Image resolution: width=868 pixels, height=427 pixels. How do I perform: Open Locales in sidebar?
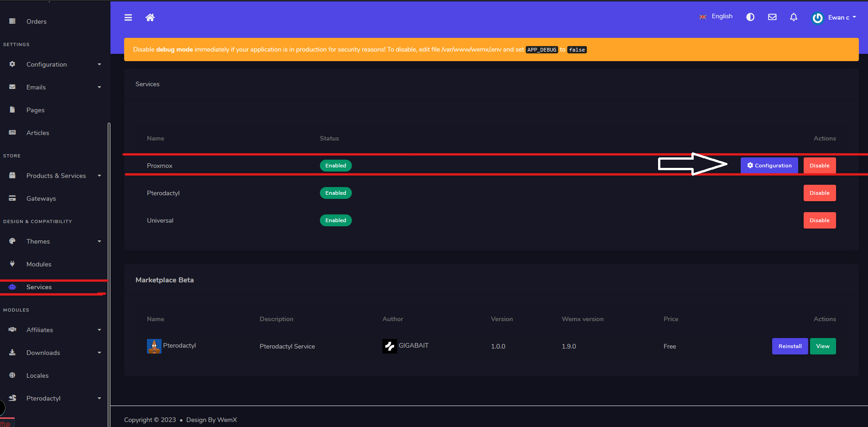tap(37, 375)
